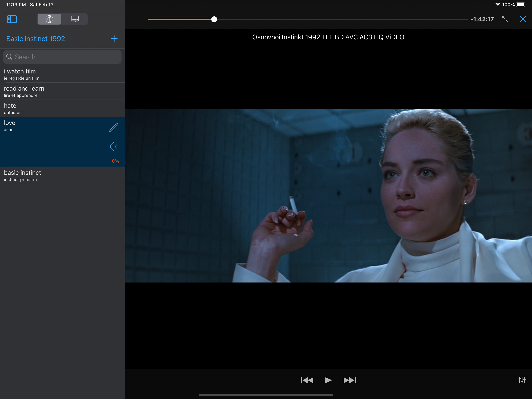Open the 'Basic instinct 1992' dictionary title
The height and width of the screenshot is (399, 532).
coord(36,39)
